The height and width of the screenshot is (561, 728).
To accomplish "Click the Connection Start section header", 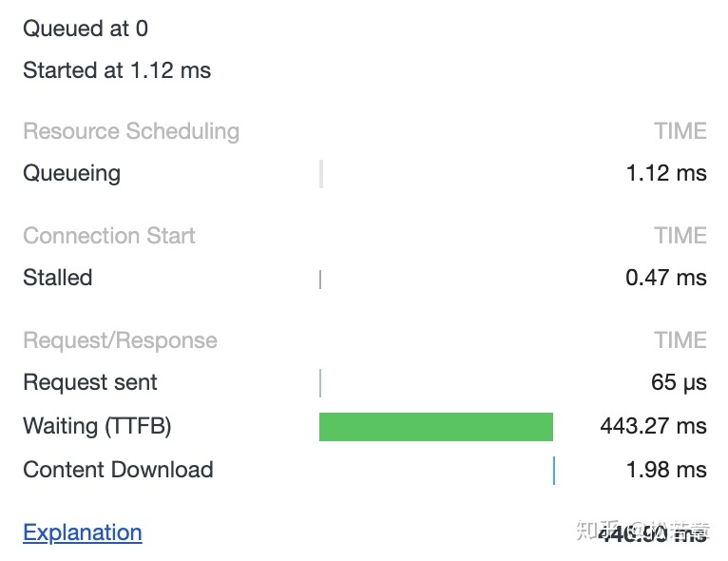I will click(x=109, y=236).
